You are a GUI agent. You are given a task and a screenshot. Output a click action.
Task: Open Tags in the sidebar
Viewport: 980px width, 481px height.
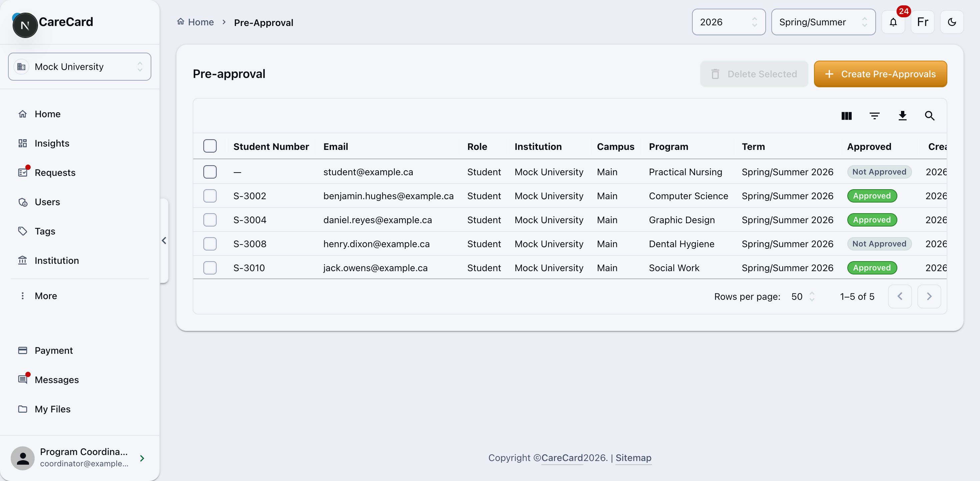click(80, 231)
